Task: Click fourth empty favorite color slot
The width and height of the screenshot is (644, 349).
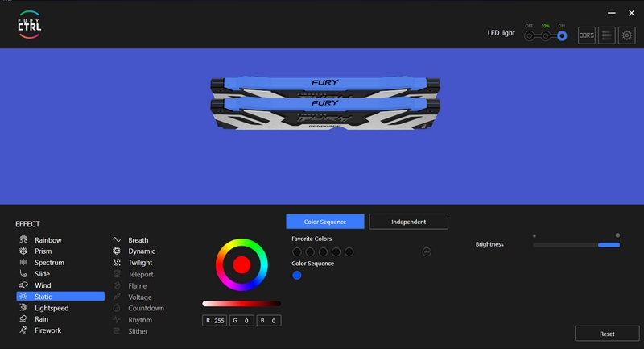Action: pos(336,252)
